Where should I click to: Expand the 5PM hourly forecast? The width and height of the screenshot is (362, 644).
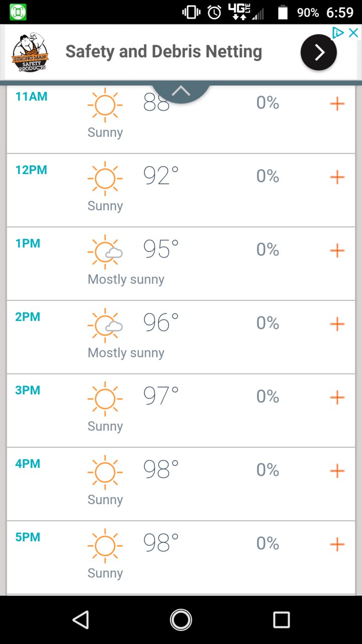[x=337, y=544]
